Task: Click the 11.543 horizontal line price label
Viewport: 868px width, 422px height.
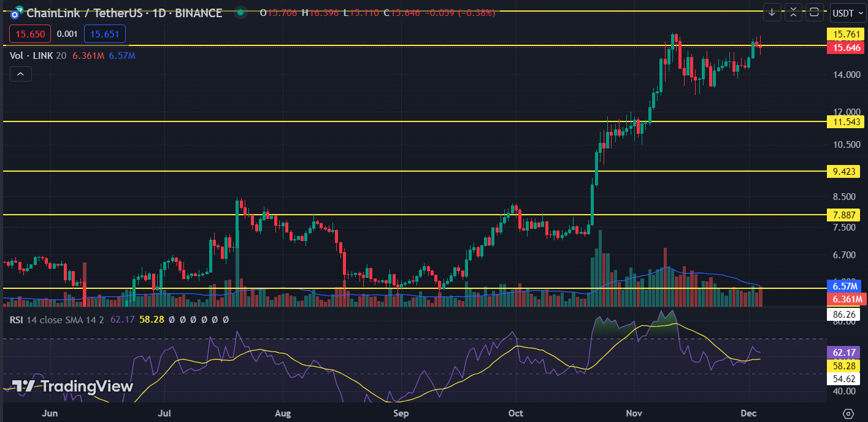Action: point(845,122)
